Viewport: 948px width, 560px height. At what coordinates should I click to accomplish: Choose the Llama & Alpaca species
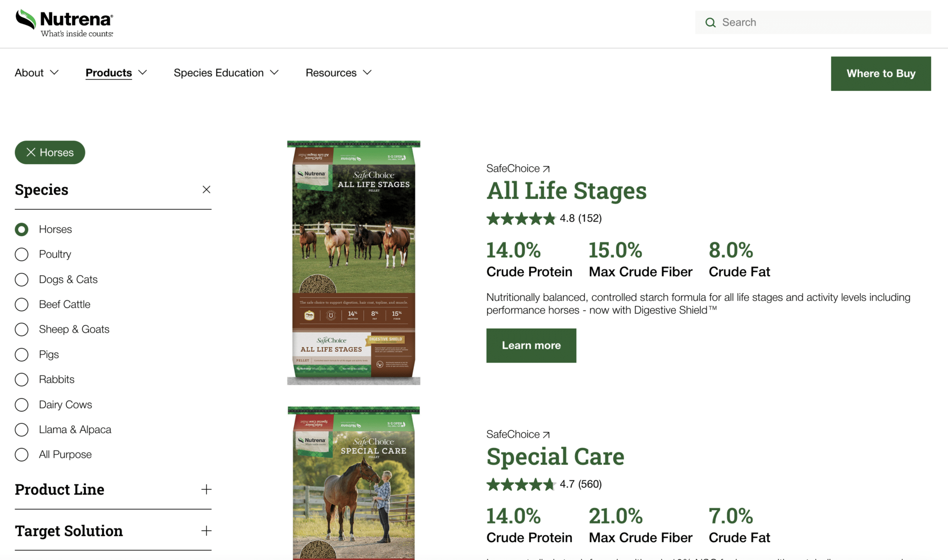pyautogui.click(x=22, y=430)
